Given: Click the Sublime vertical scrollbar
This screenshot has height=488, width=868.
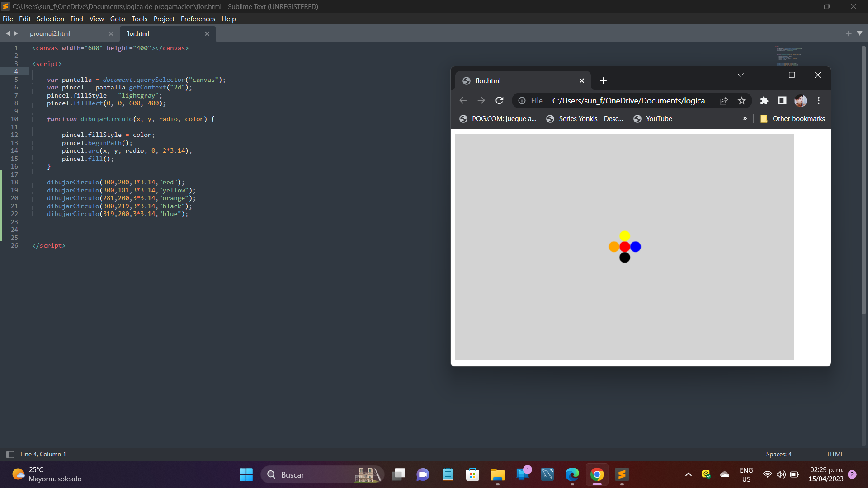Looking at the screenshot, I should tap(863, 181).
